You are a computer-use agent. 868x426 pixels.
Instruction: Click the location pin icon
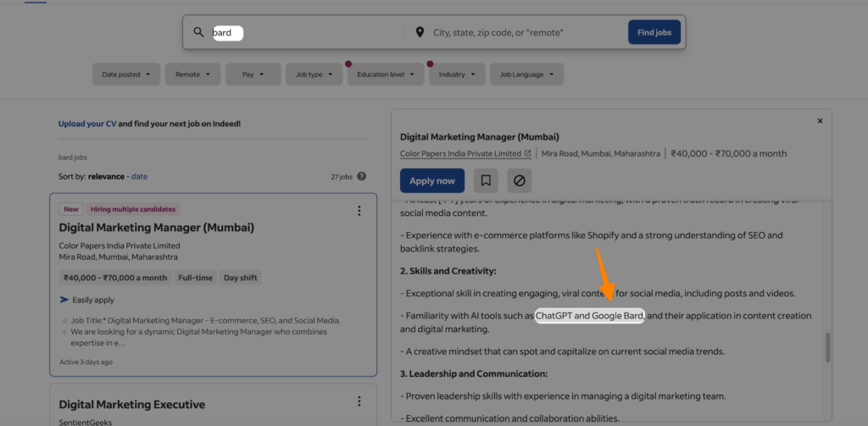419,33
